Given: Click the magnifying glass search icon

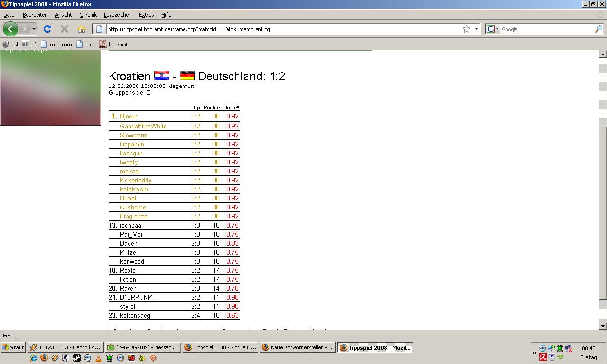Looking at the screenshot, I should click(598, 29).
